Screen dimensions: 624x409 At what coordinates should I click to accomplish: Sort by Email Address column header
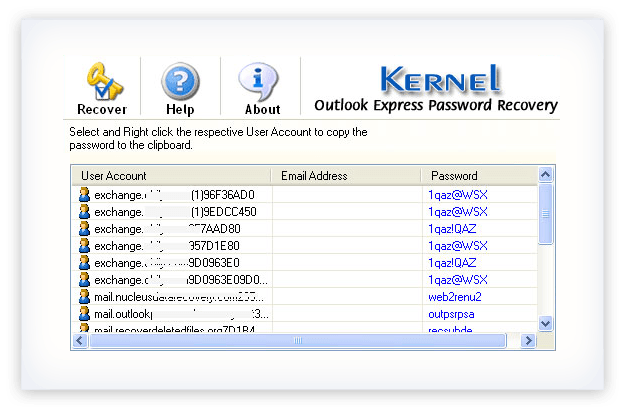346,175
